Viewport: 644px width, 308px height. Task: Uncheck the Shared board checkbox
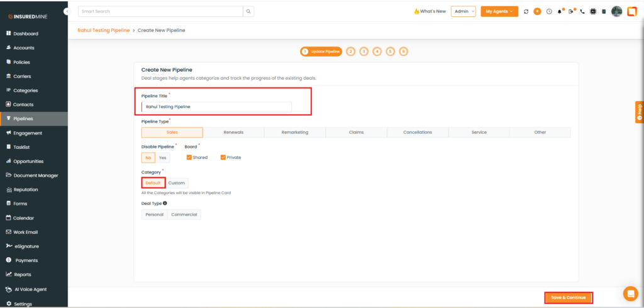click(189, 157)
